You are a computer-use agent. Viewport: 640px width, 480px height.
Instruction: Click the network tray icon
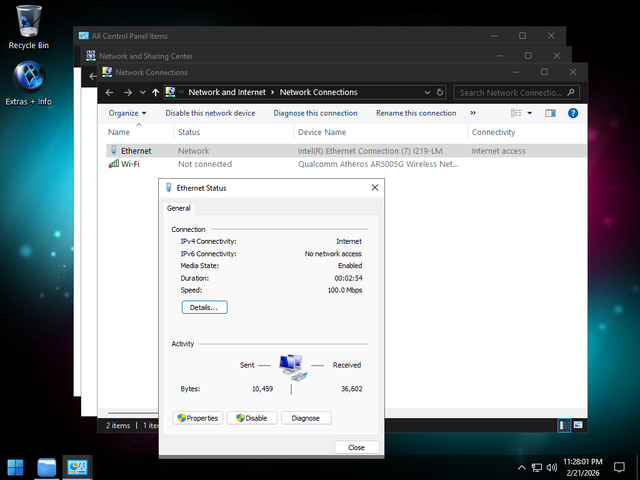click(537, 468)
